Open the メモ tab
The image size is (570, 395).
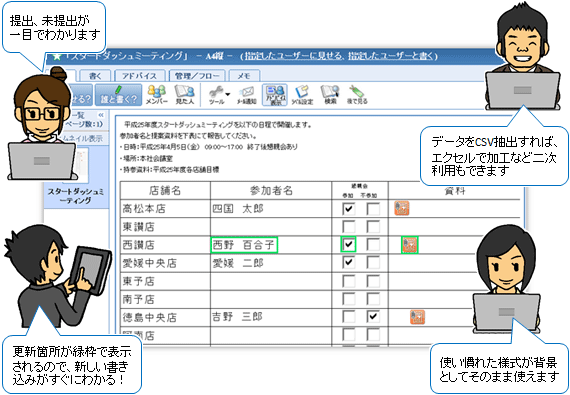(x=244, y=76)
